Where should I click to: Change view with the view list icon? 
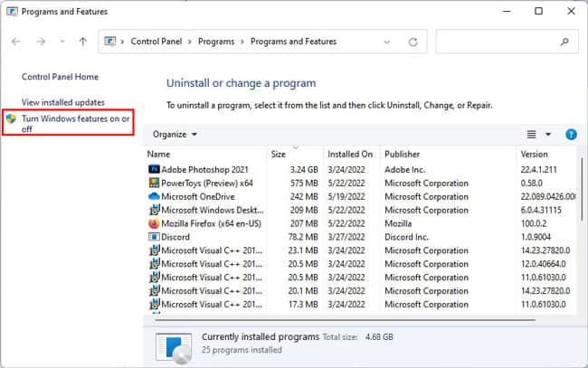531,134
